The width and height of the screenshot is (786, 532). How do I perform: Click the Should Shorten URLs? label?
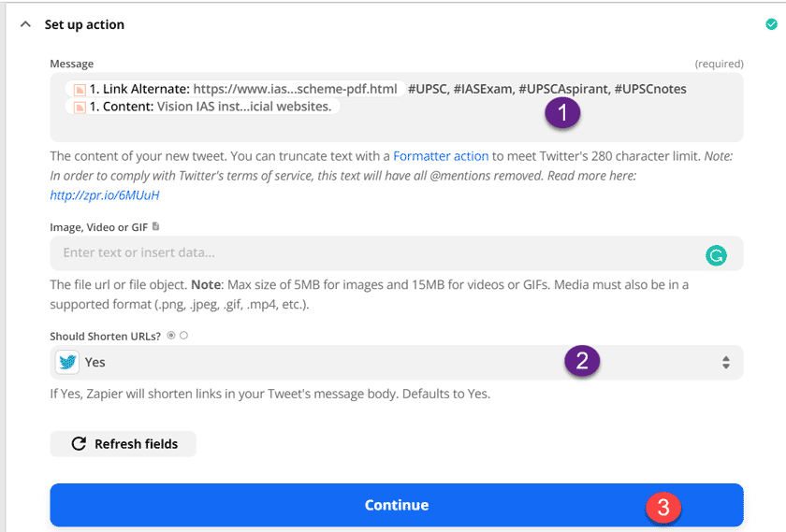tap(105, 337)
